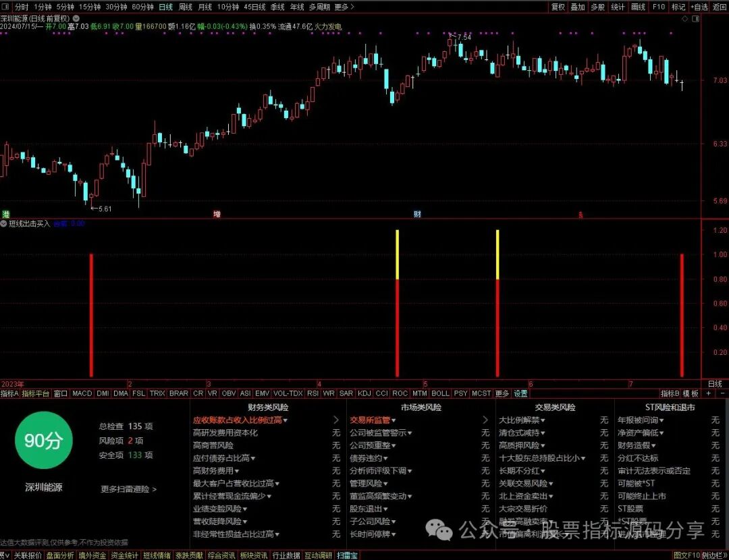
Task: Expand the 高质押风险 item
Action: 522,446
